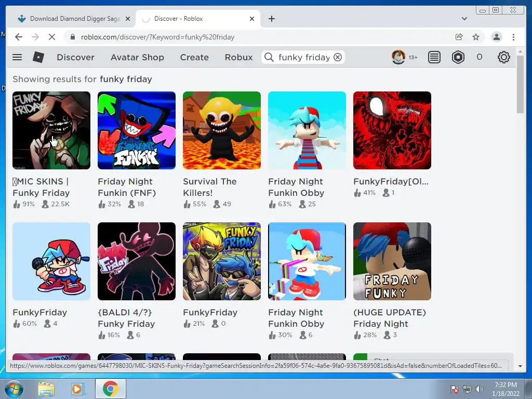The height and width of the screenshot is (399, 532).
Task: Open the Action Center flag icon
Action: point(455,389)
